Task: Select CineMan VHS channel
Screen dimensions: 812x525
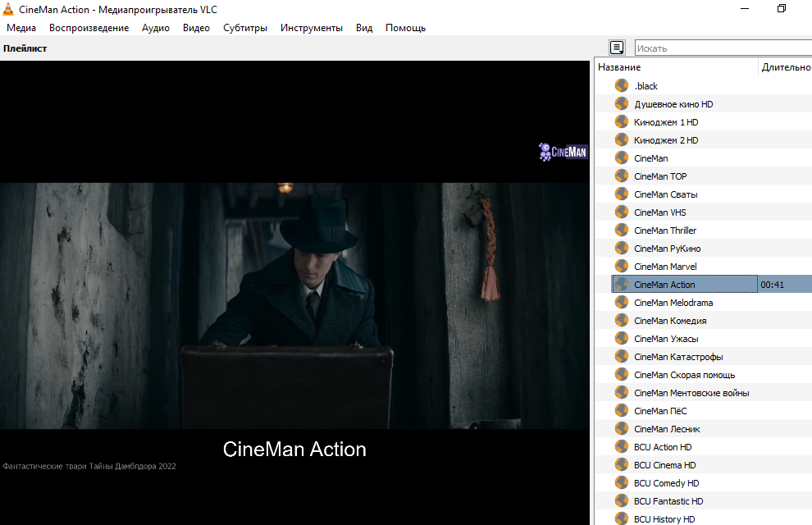Action: click(659, 212)
